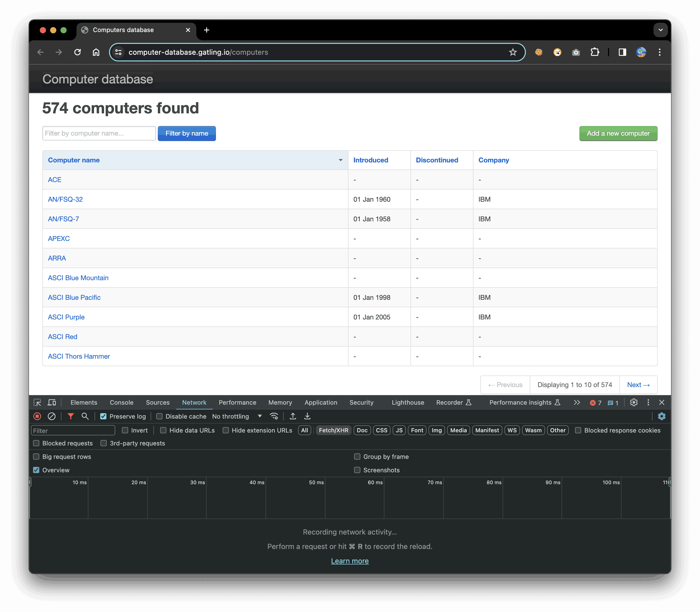Click the Filter by name button
Screen dimensions: 700x612
[186, 133]
